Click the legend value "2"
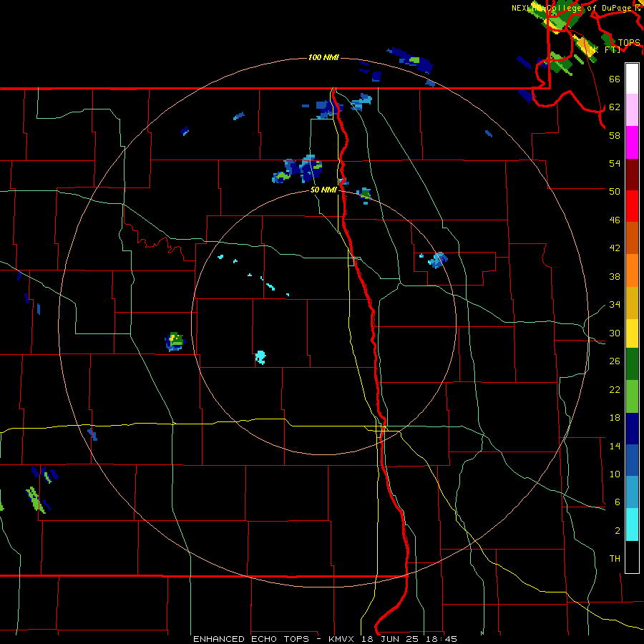Image resolution: width=644 pixels, height=644 pixels. coord(617,531)
